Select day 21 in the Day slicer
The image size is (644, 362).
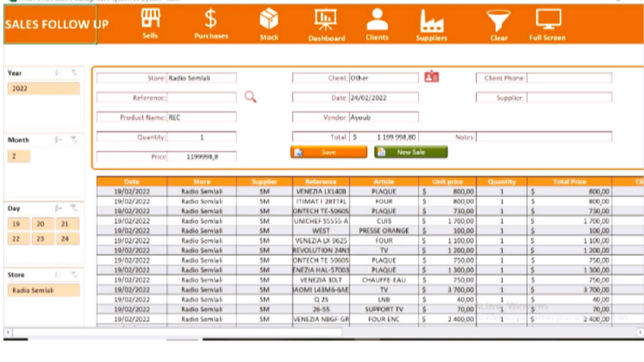tap(67, 224)
